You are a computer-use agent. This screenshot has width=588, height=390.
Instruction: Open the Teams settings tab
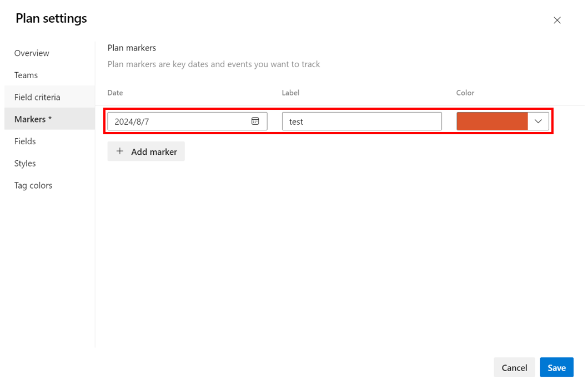point(49,75)
